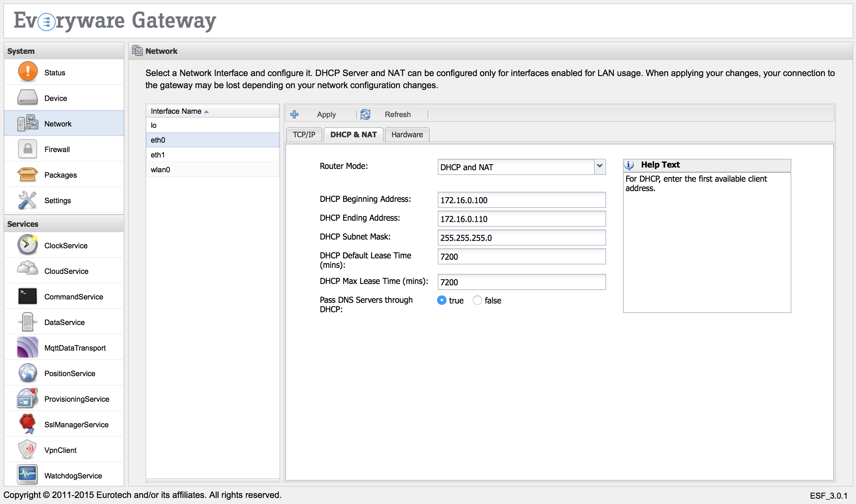This screenshot has width=856, height=504.
Task: Click the Refresh arrows icon
Action: 365,114
